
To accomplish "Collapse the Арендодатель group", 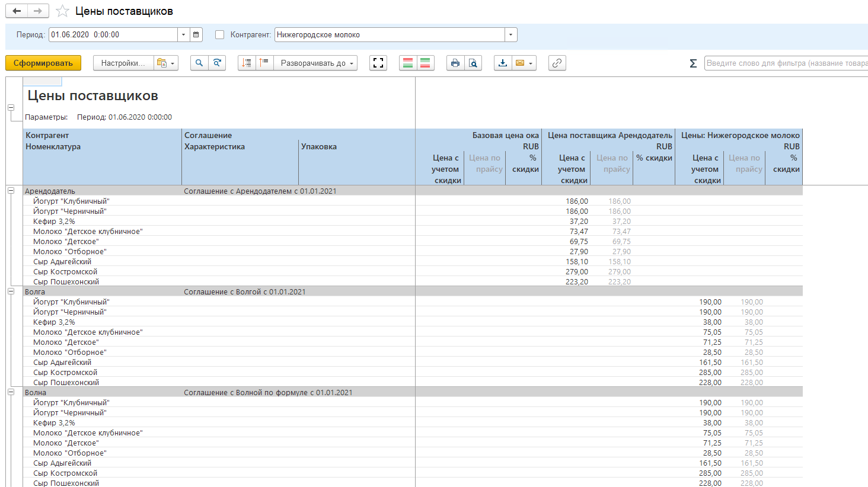I will [x=11, y=191].
